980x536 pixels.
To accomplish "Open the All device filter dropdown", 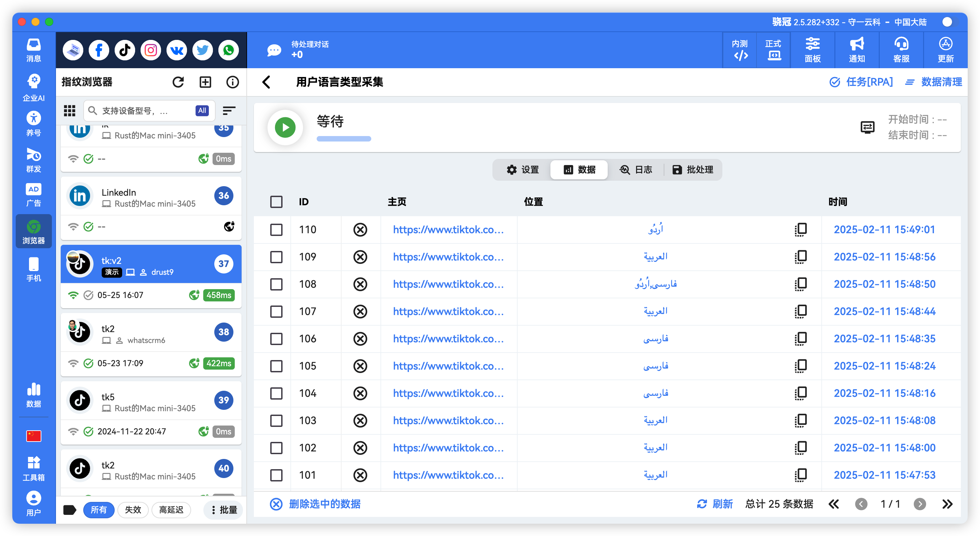I will coord(202,110).
